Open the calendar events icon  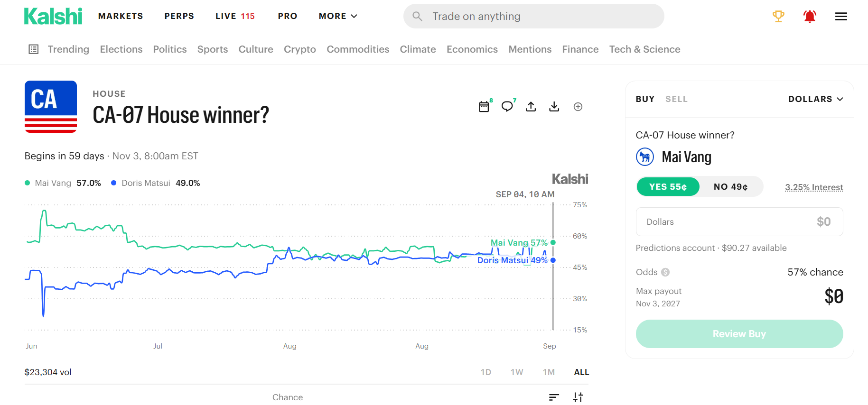(x=484, y=107)
